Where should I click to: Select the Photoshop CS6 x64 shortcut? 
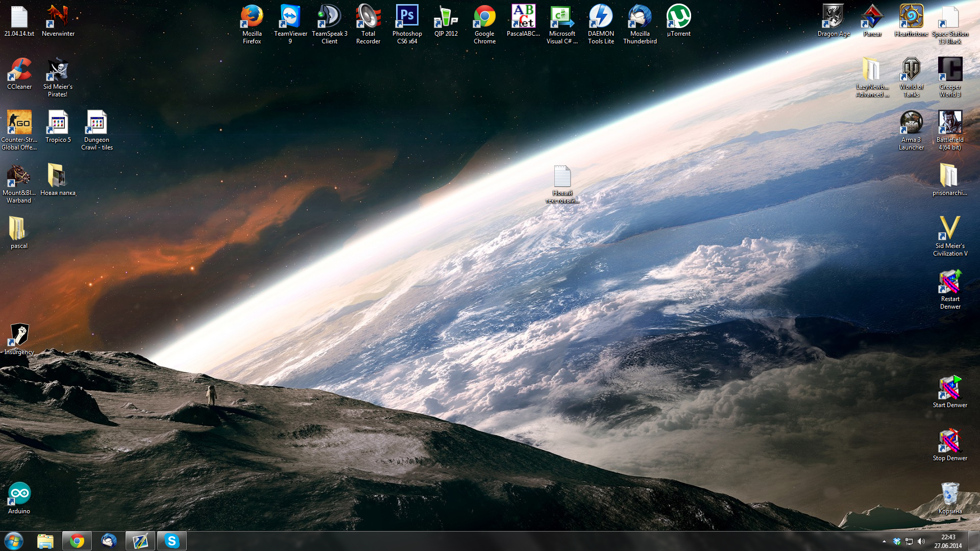407,24
